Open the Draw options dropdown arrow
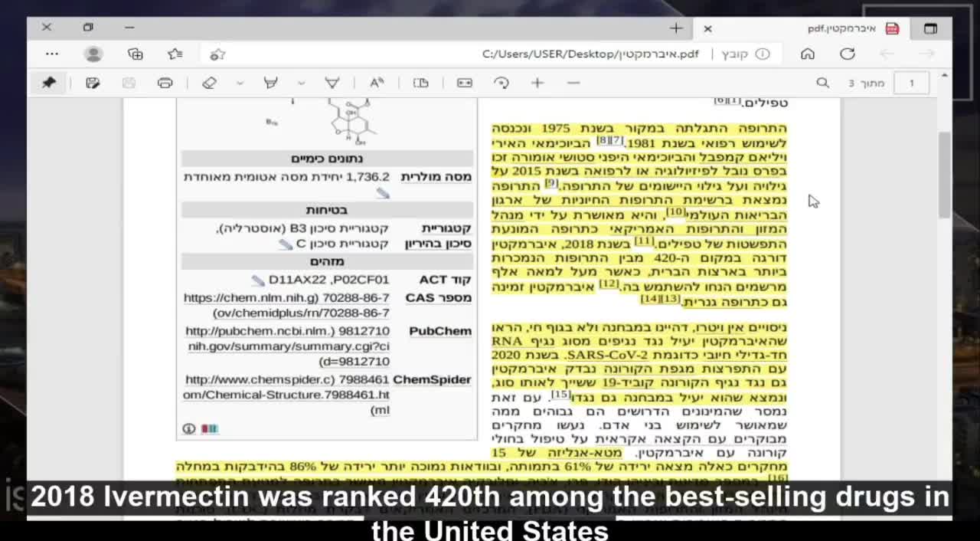 click(x=301, y=83)
